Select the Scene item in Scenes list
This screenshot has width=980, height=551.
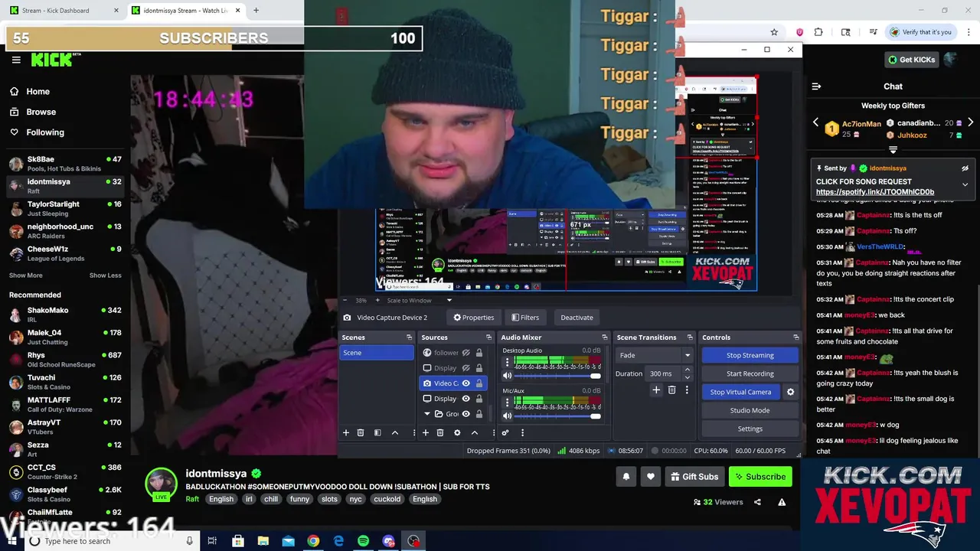click(x=377, y=353)
